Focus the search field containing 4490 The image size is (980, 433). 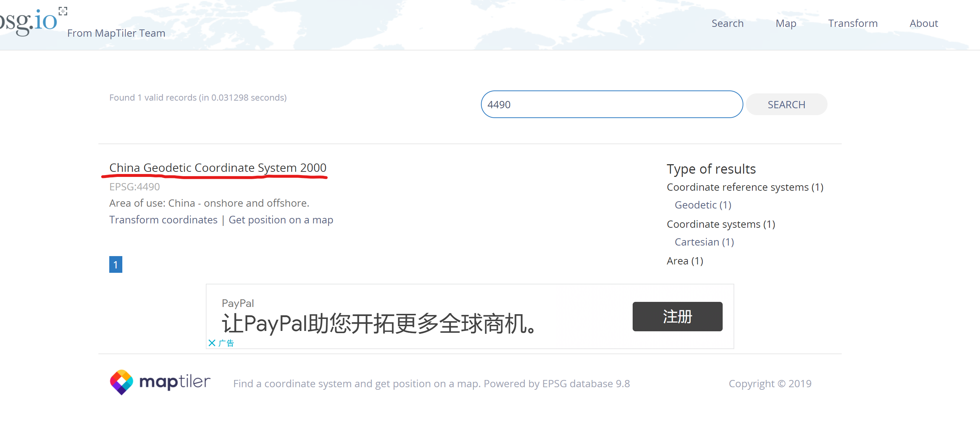pyautogui.click(x=611, y=104)
